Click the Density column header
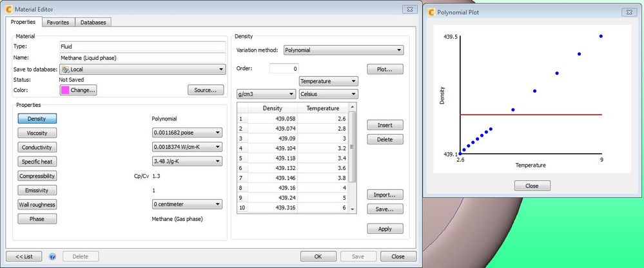The width and height of the screenshot is (644, 268). click(x=273, y=108)
